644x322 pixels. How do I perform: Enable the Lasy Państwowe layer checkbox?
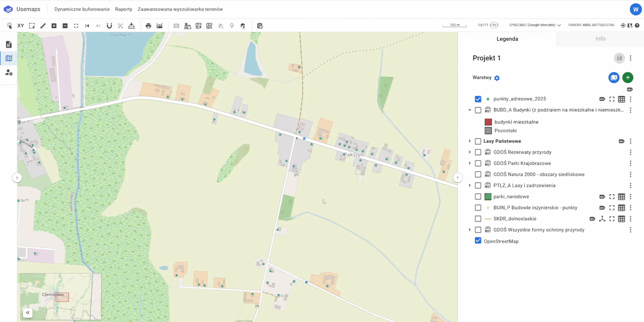(478, 141)
